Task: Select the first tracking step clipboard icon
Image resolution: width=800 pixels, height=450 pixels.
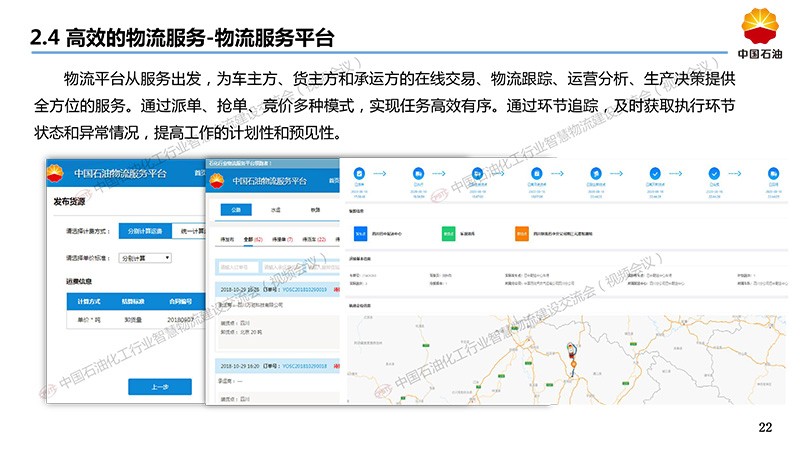Action: coord(359,173)
